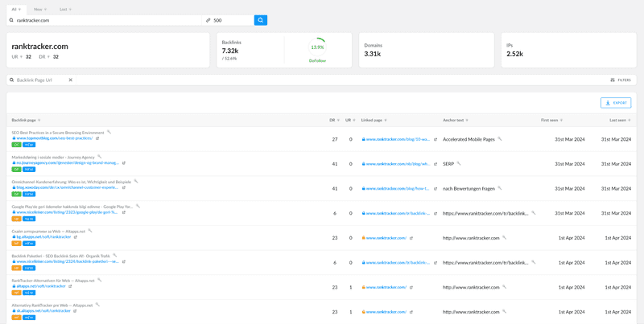644x324 pixels.
Task: Open topmostblog.com link external icon
Action: point(97,138)
